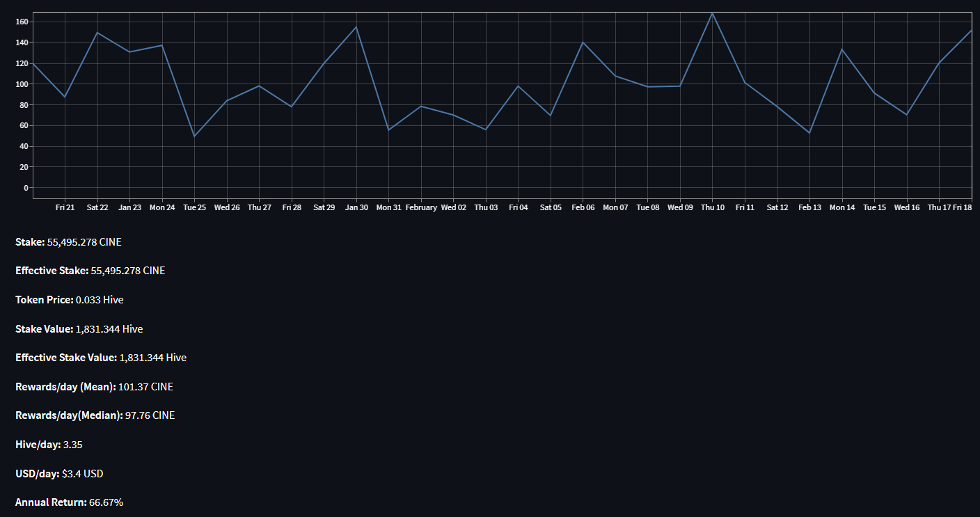Click the 'Wed 16' x-axis label
This screenshot has width=980, height=517.
(x=906, y=207)
